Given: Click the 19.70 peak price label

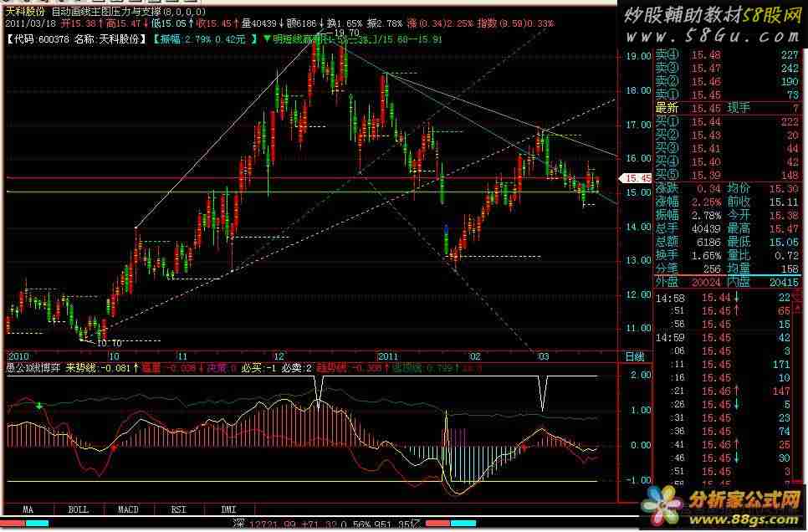Looking at the screenshot, I should [345, 33].
